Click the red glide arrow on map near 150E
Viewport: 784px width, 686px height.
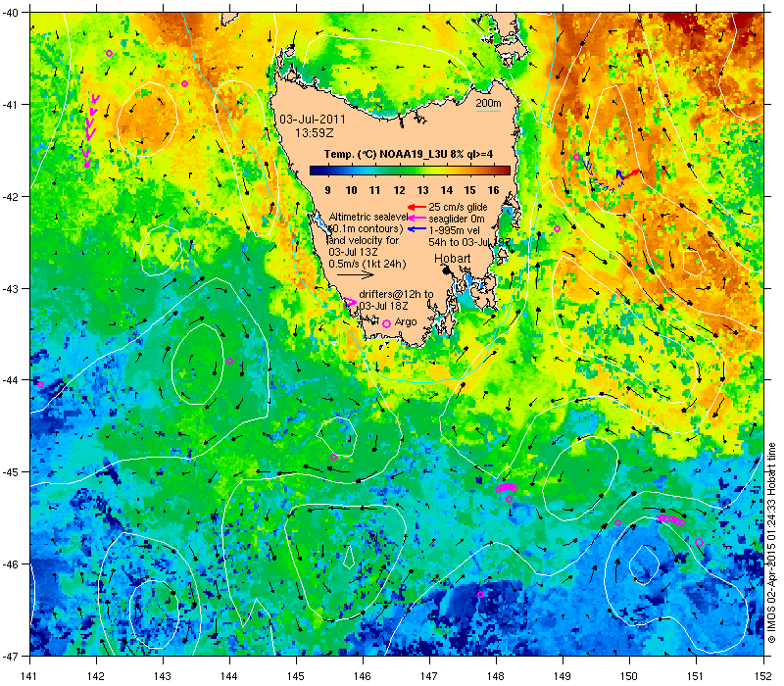pos(631,174)
